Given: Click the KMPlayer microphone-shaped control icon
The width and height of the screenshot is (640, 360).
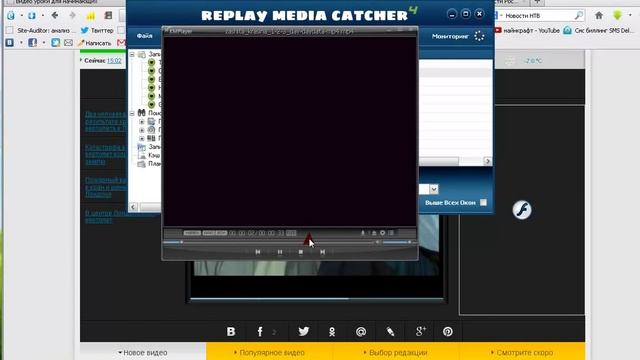Looking at the screenshot, I should (x=362, y=233).
